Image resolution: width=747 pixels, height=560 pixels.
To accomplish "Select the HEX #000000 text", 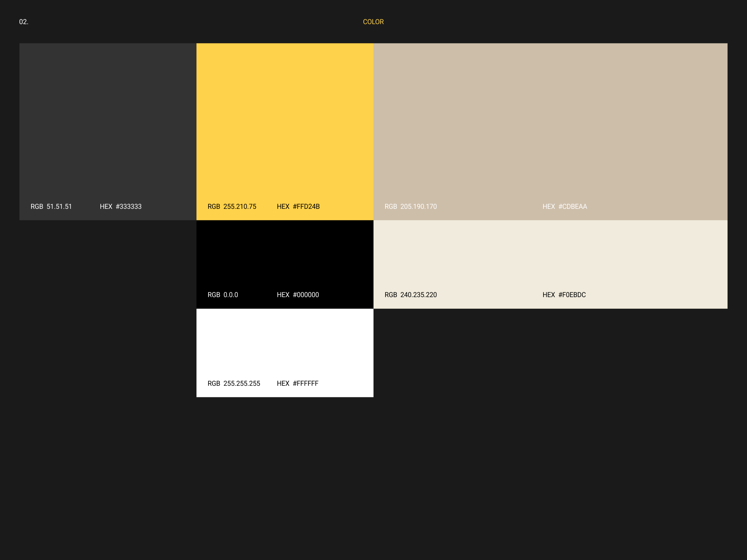I will [x=298, y=295].
